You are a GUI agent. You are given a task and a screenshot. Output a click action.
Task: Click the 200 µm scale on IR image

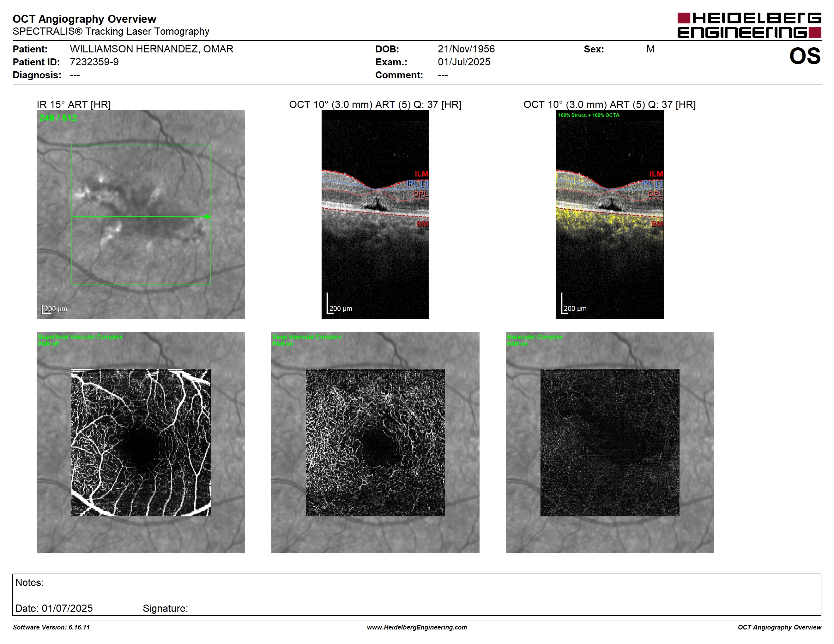point(54,309)
